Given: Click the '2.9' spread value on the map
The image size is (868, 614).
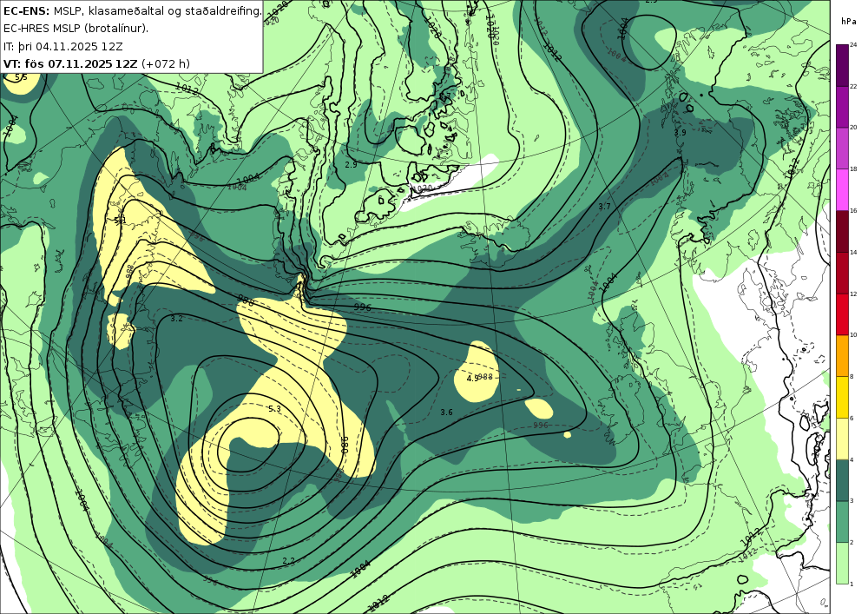Looking at the screenshot, I should [x=351, y=164].
